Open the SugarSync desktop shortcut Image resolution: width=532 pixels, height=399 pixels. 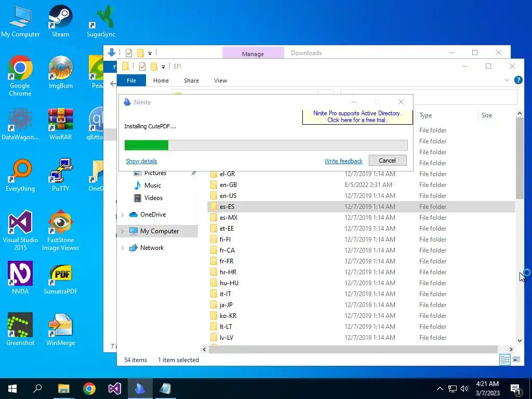point(101,21)
